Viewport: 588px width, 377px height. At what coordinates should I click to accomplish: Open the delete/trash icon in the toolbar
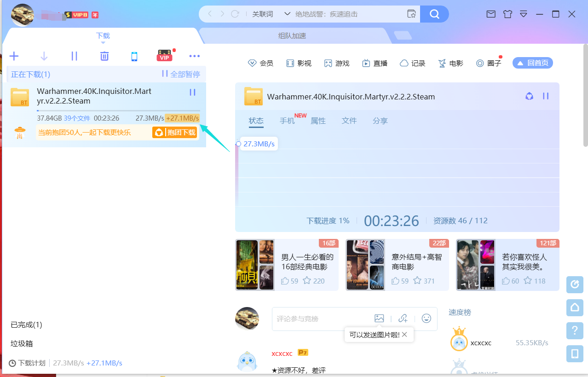tap(104, 56)
